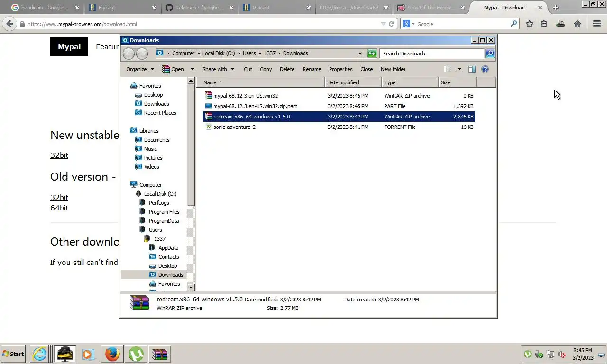This screenshot has width=607, height=364.
Task: Open Recent Places under Favorites
Action: pos(160,113)
